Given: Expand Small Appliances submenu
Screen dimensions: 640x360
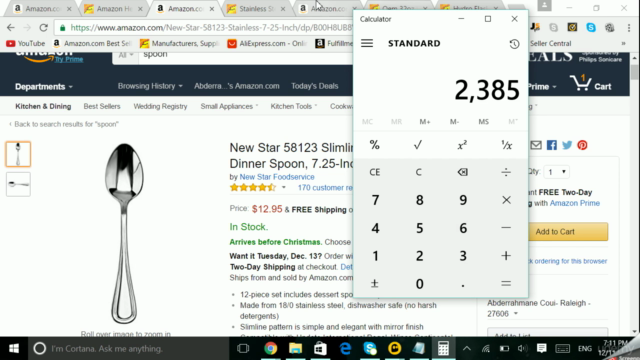Looking at the screenshot, I should (x=229, y=107).
